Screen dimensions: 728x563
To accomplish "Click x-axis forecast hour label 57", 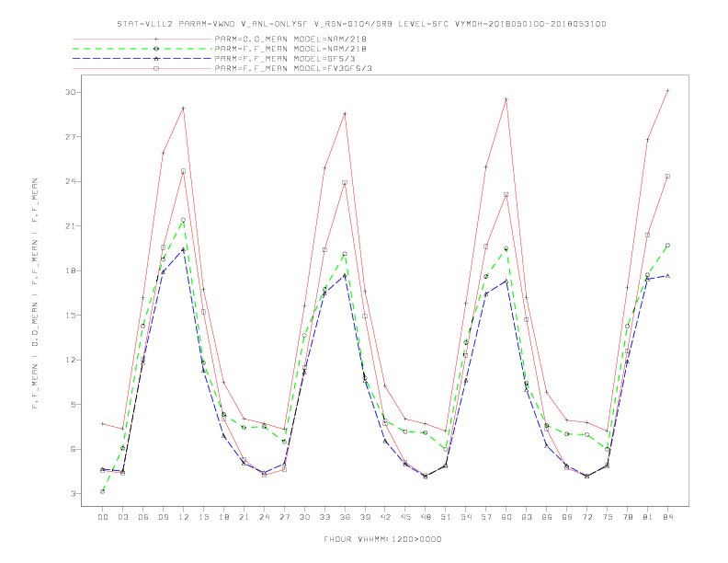I will tap(486, 517).
